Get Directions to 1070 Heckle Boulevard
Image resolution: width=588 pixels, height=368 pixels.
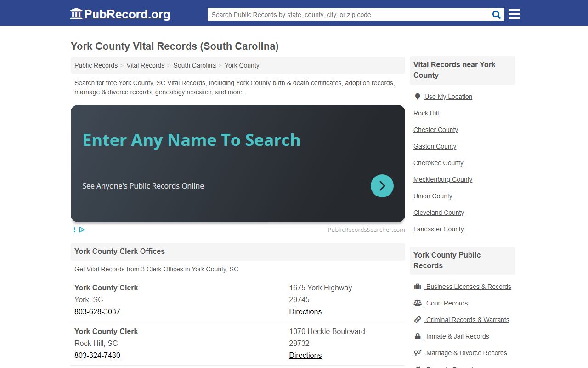(305, 355)
